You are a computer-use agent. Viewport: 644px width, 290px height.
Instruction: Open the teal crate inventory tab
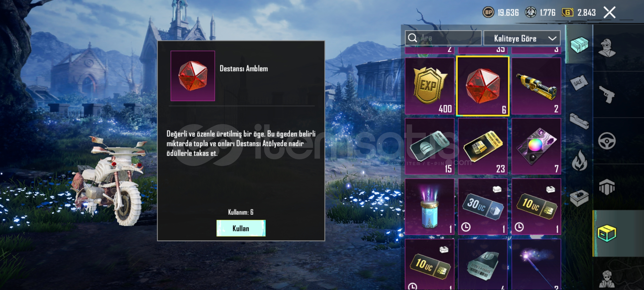click(579, 45)
